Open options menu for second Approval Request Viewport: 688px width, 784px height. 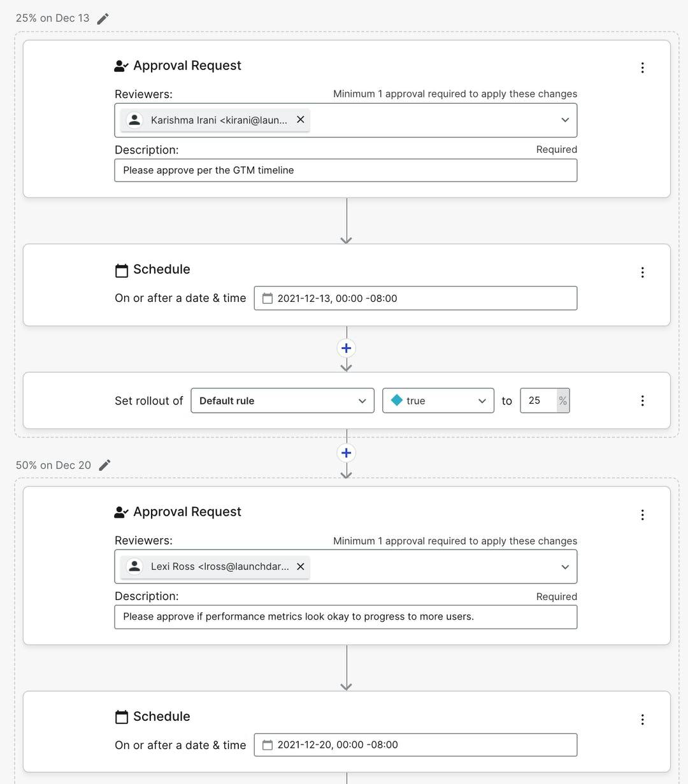tap(642, 515)
